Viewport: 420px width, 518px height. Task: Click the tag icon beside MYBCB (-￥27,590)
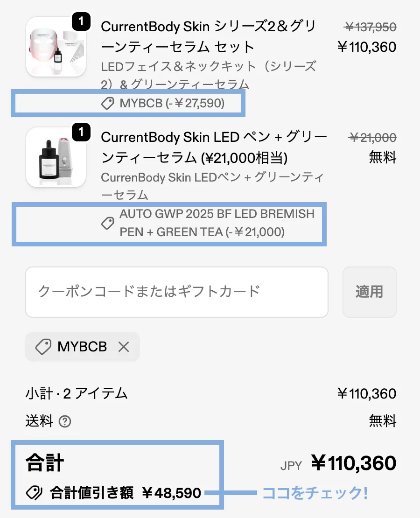coord(108,104)
